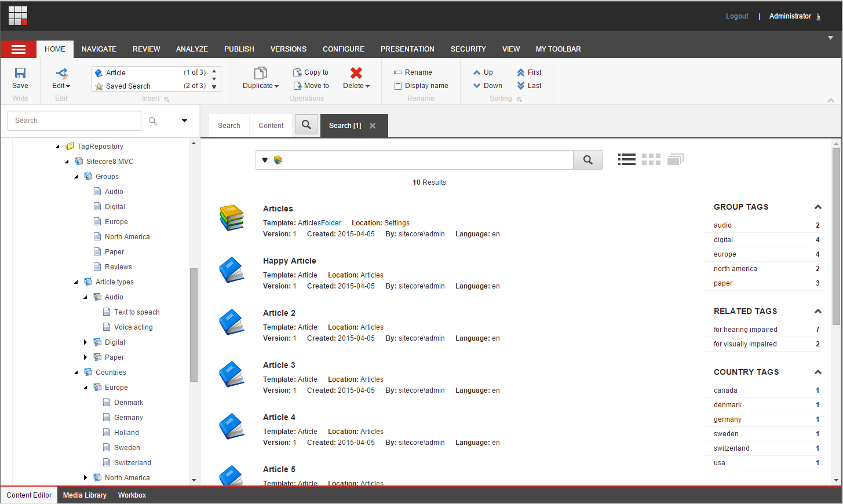Screen dimensions: 843x504
Task: Click the Logout link
Action: [736, 16]
